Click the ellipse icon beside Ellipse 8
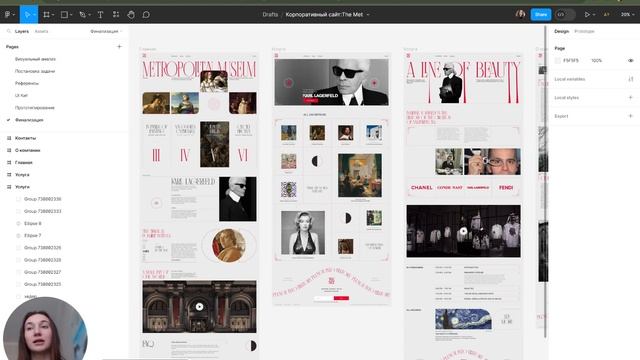 click(x=18, y=223)
